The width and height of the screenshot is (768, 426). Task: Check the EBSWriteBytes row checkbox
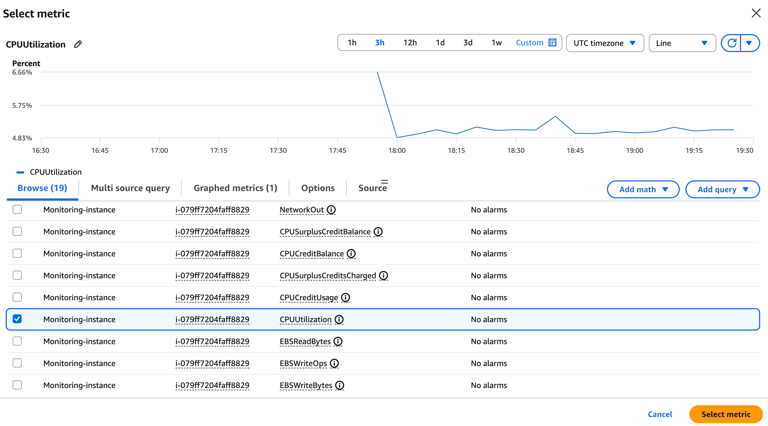(x=17, y=385)
